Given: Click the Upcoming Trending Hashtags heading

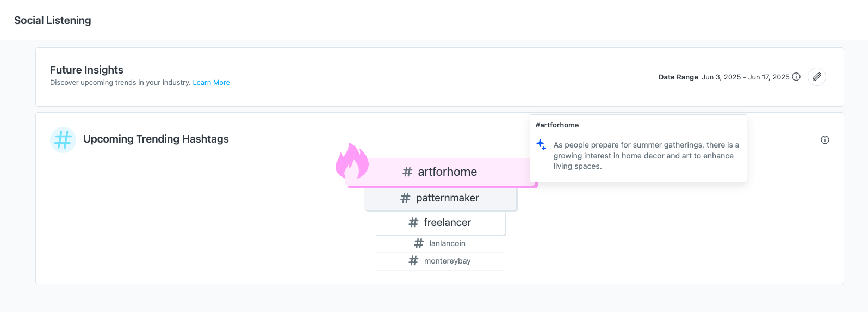Looking at the screenshot, I should click(156, 139).
